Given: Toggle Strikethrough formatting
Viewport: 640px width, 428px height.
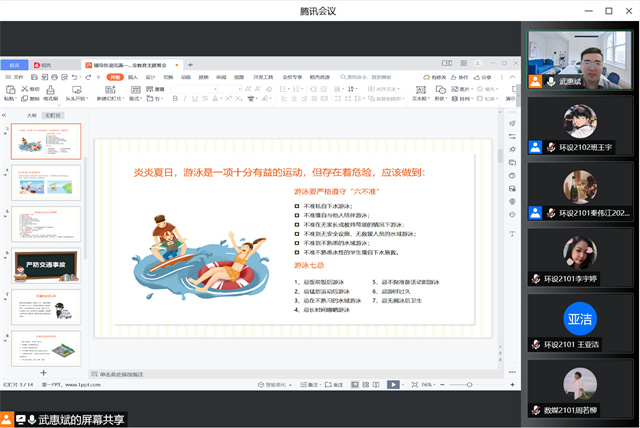Looking at the screenshot, I should [x=205, y=98].
